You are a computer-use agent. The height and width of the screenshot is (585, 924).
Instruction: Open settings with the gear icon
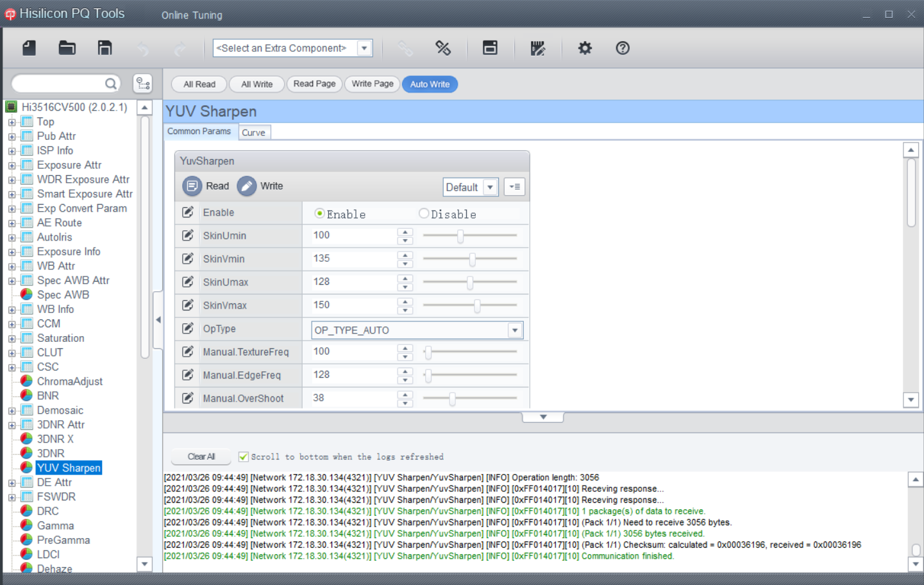tap(585, 48)
